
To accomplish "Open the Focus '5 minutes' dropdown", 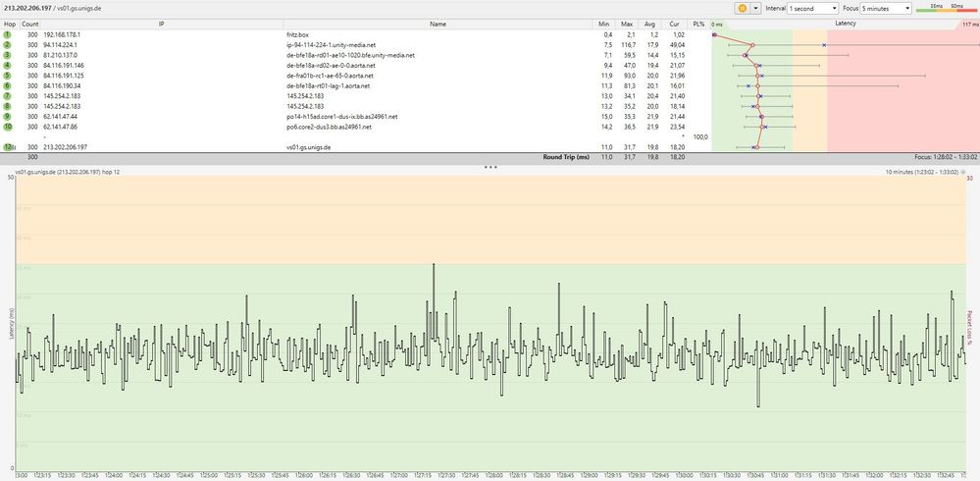I will (886, 9).
